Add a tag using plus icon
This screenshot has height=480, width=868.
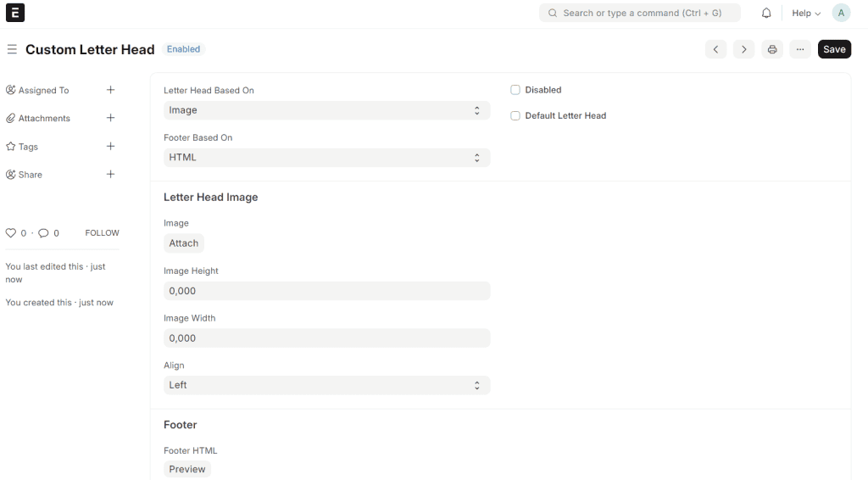pyautogui.click(x=110, y=146)
